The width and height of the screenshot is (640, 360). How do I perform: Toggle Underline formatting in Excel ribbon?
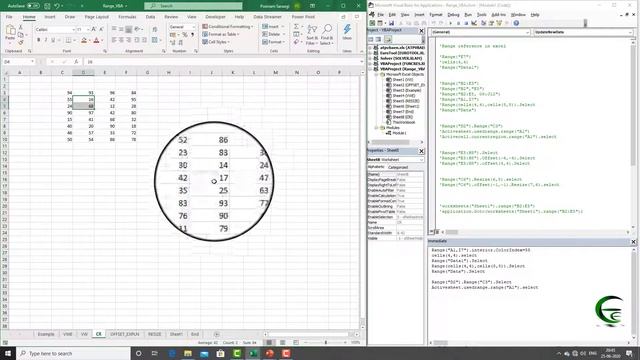(x=53, y=40)
